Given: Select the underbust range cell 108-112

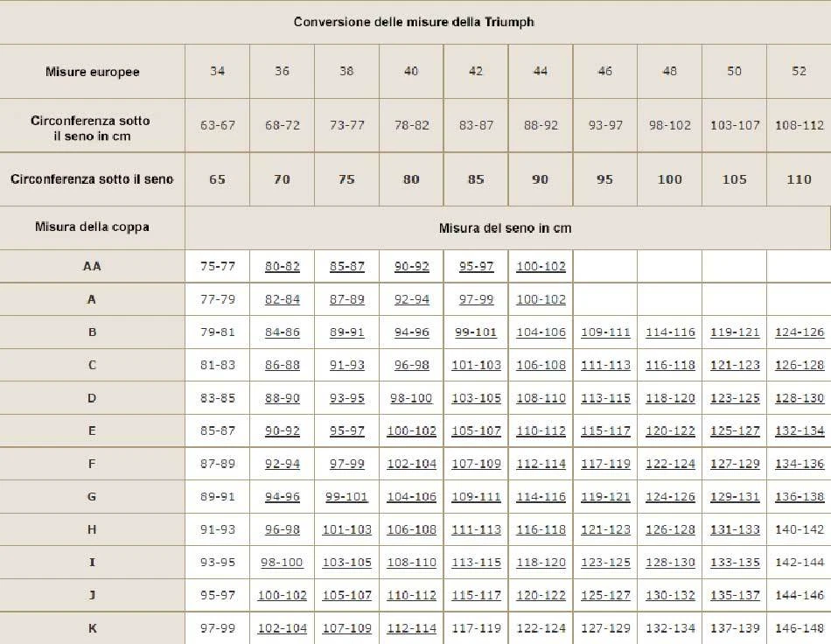Looking at the screenshot, I should point(800,125).
